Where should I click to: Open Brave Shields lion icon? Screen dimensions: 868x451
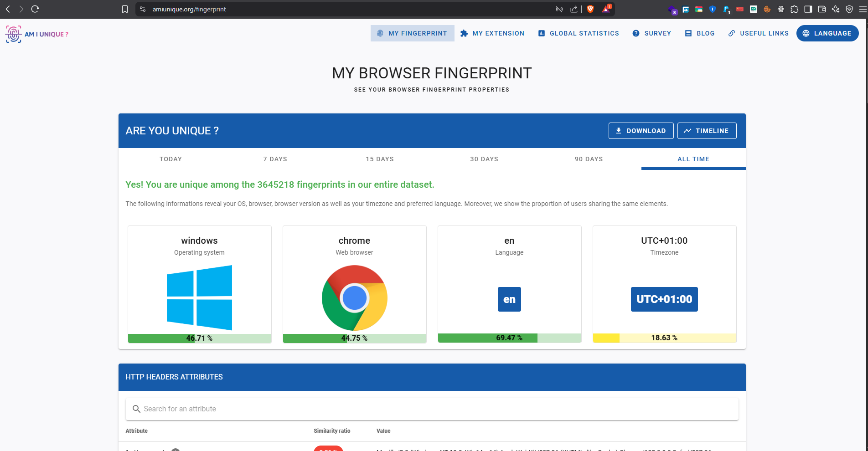[x=590, y=9]
